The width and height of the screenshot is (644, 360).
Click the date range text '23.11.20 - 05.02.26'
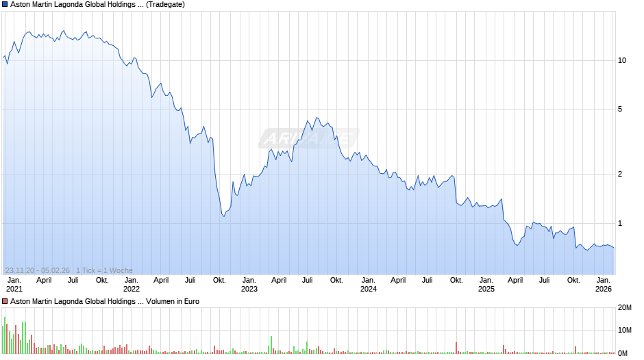[x=38, y=270]
